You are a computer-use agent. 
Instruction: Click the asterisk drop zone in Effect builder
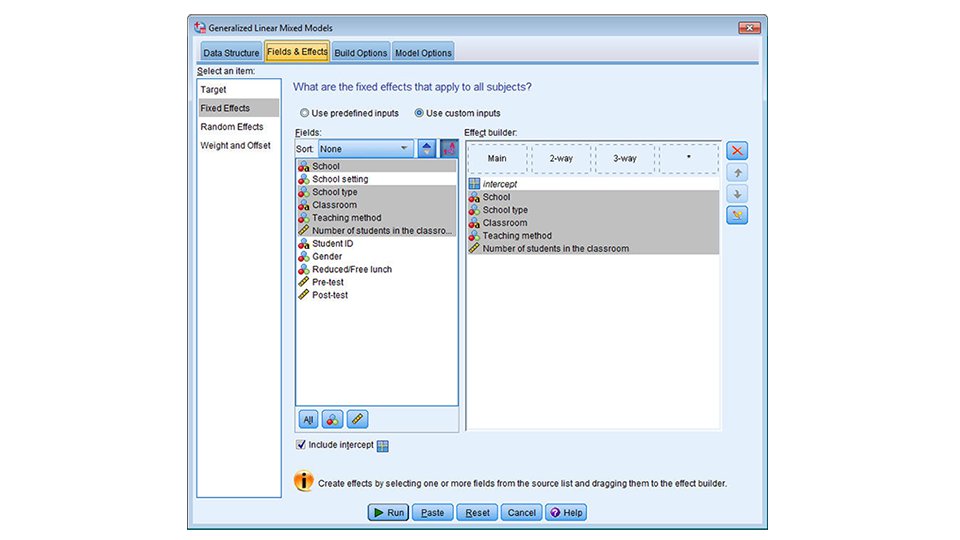click(x=689, y=159)
